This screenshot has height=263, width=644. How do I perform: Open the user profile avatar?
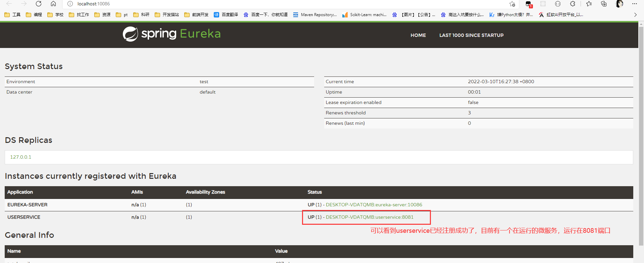pos(620,4)
